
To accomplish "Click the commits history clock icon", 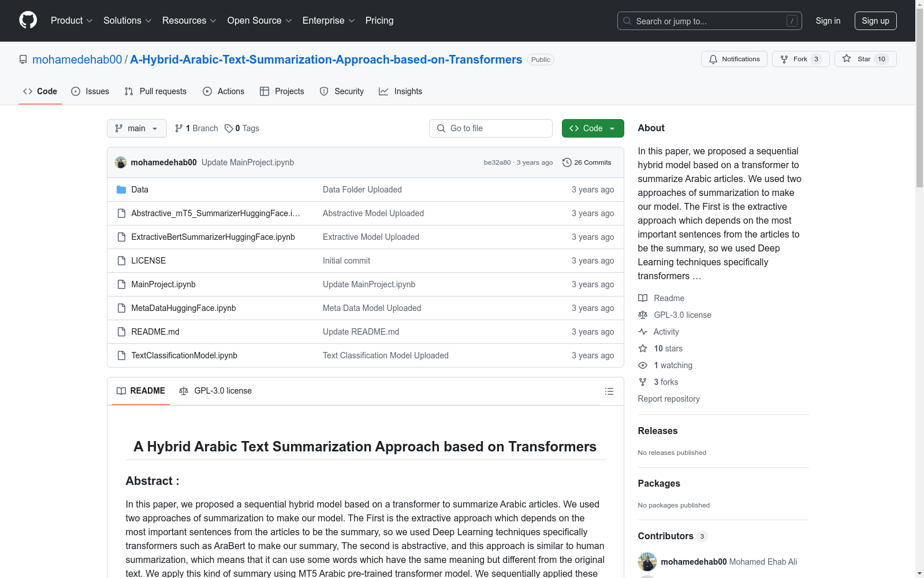I will [x=567, y=162].
